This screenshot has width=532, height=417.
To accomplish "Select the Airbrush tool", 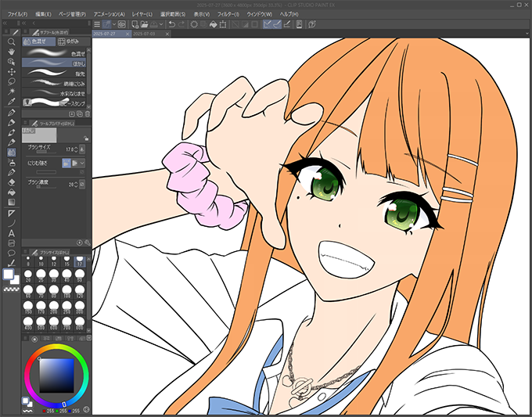I will click(11, 162).
